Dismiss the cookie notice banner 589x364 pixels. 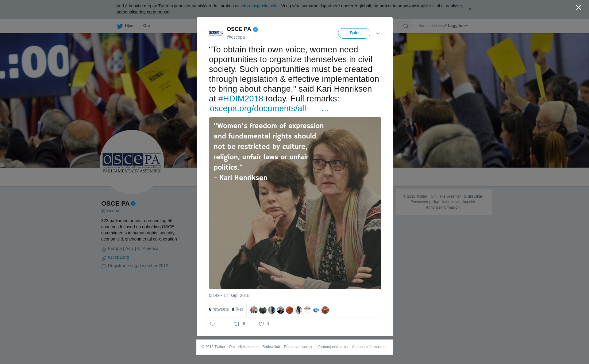tap(470, 9)
